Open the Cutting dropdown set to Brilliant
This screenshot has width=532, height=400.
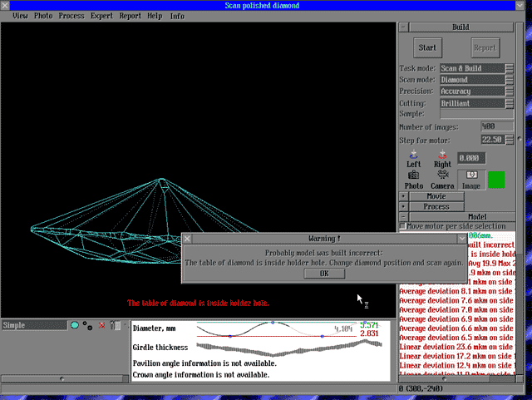pos(509,103)
